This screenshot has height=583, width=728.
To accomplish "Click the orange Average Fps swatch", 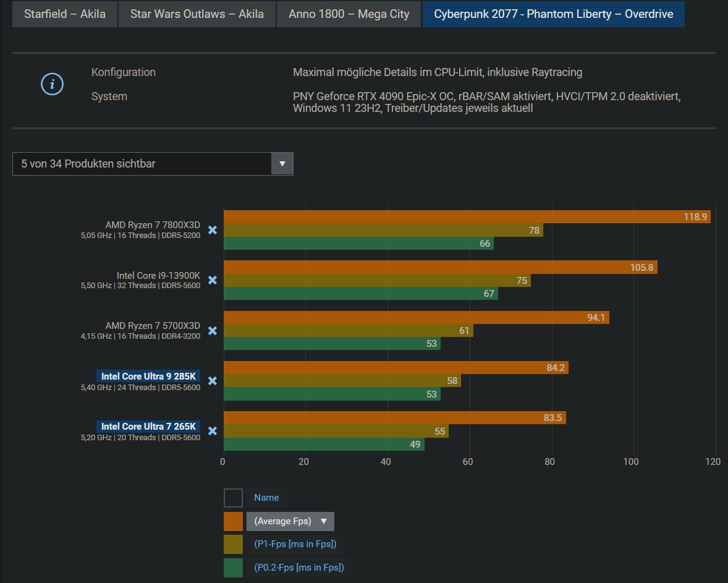I will pos(233,521).
